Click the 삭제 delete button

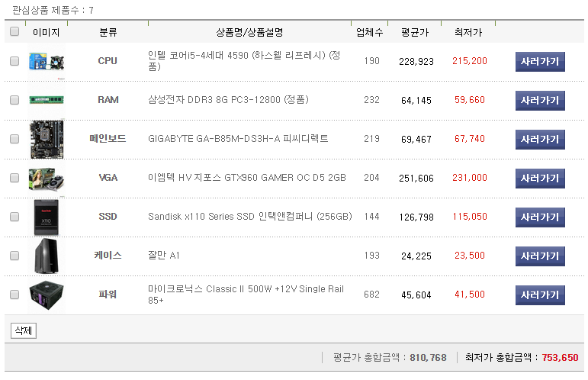pos(23,330)
